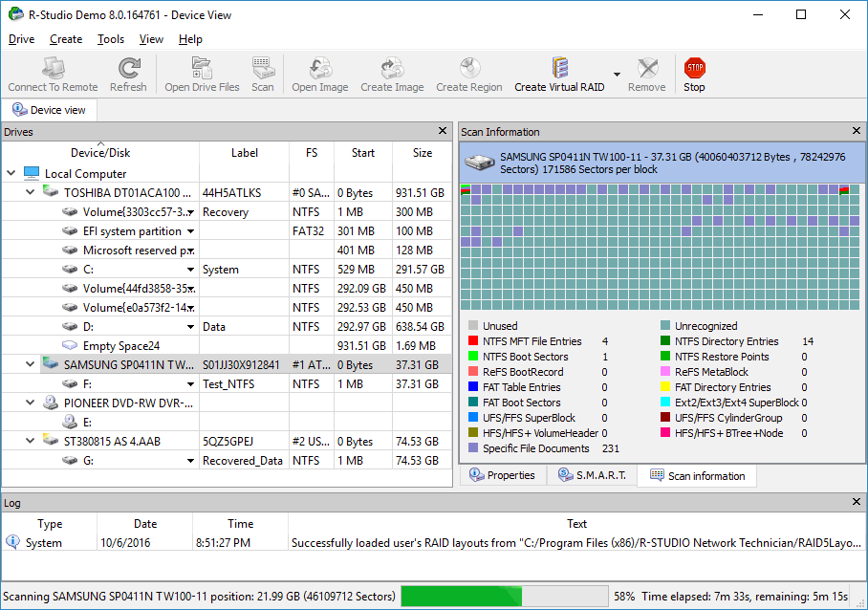Click the red NTFS MFT File Entries swatch
This screenshot has width=868, height=610.
tap(473, 341)
